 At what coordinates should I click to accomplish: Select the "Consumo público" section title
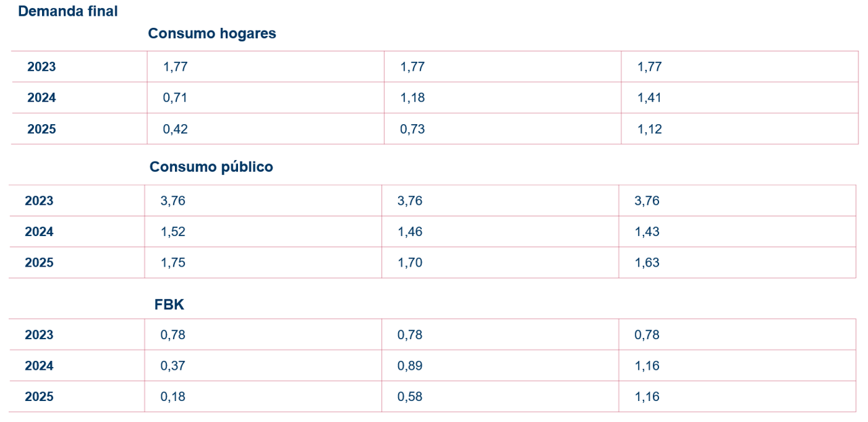click(212, 167)
